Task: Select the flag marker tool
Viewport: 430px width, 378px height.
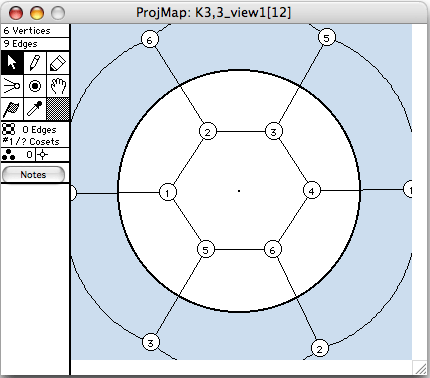Action: pyautogui.click(x=12, y=109)
